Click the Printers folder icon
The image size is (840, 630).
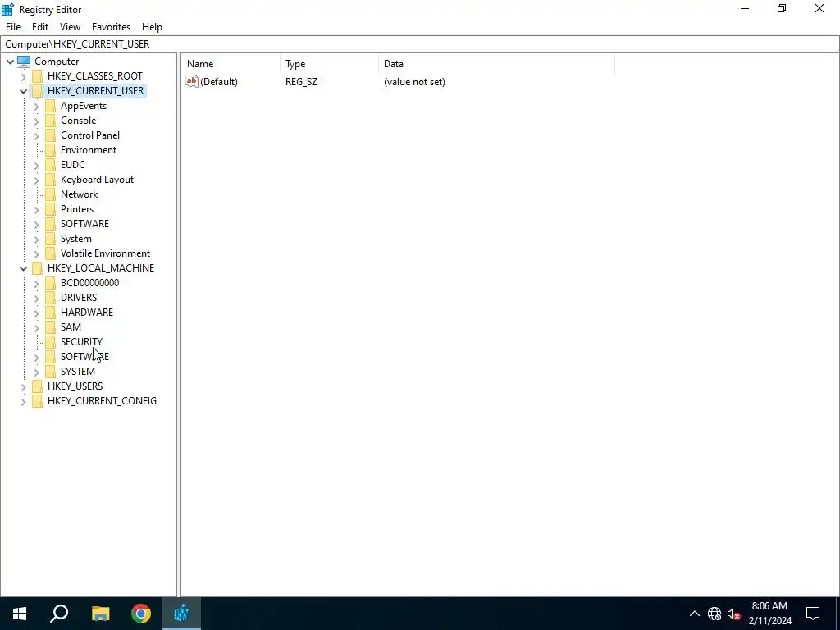tap(50, 209)
